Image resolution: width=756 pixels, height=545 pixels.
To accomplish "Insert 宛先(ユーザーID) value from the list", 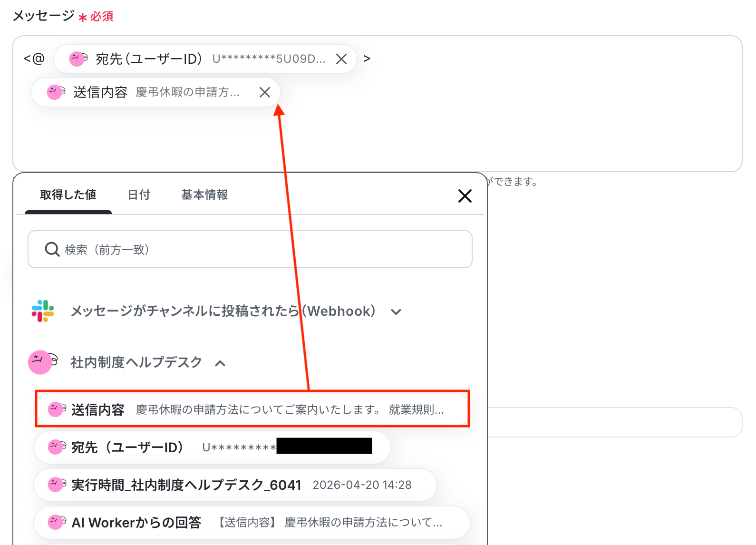I will click(x=212, y=447).
